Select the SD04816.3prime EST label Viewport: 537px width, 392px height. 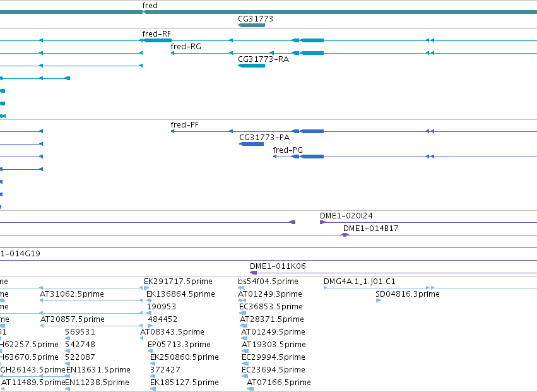(408, 294)
